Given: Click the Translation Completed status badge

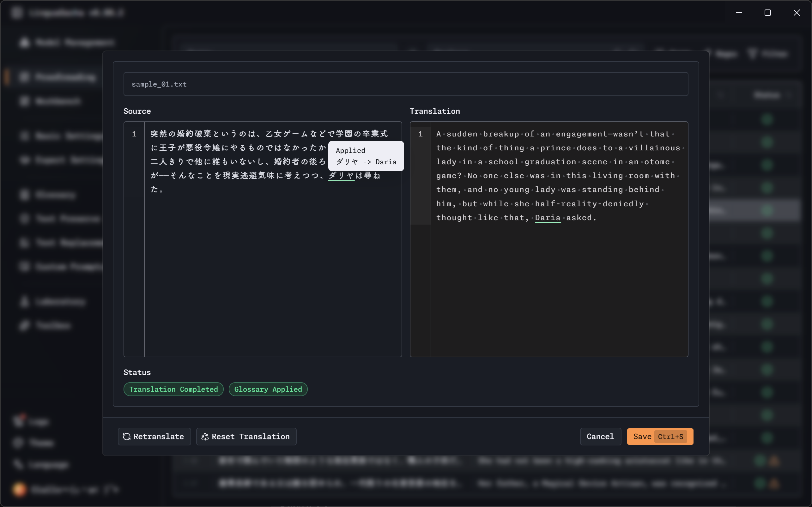Looking at the screenshot, I should tap(173, 389).
